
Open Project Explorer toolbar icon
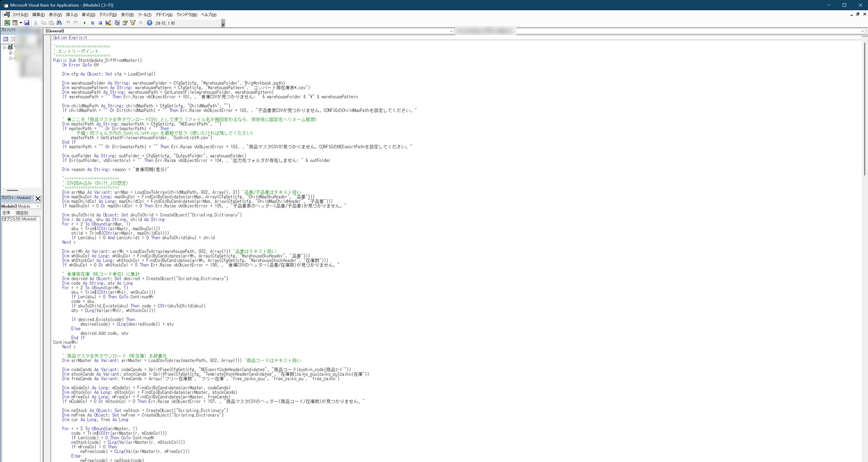pyautogui.click(x=117, y=23)
